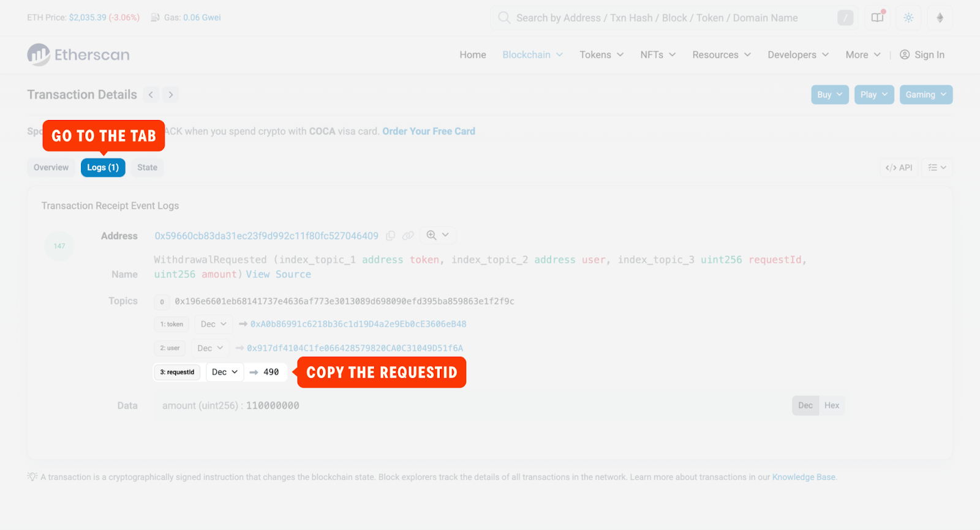980x530 pixels.
Task: Click the Etherscan logo
Action: [78, 54]
